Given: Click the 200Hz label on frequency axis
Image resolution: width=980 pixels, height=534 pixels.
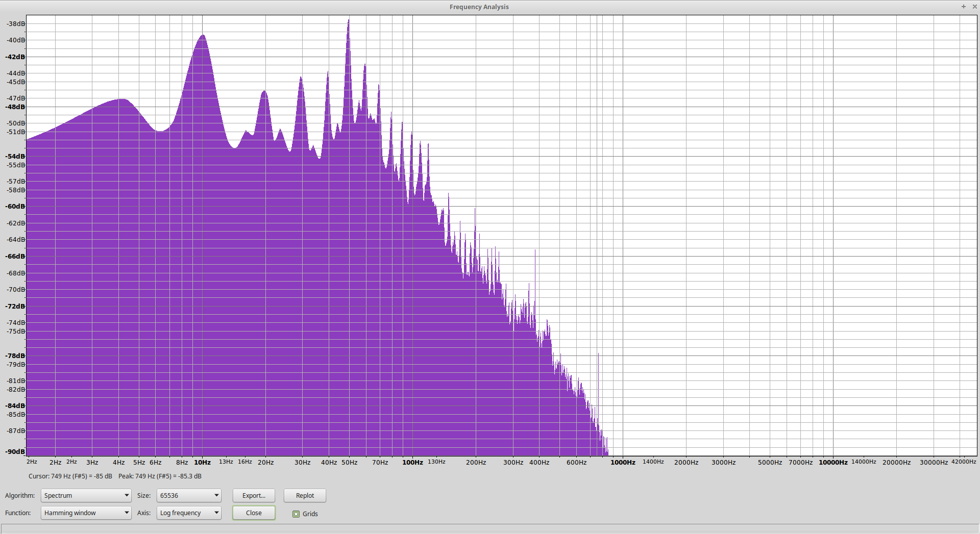Looking at the screenshot, I should click(476, 462).
